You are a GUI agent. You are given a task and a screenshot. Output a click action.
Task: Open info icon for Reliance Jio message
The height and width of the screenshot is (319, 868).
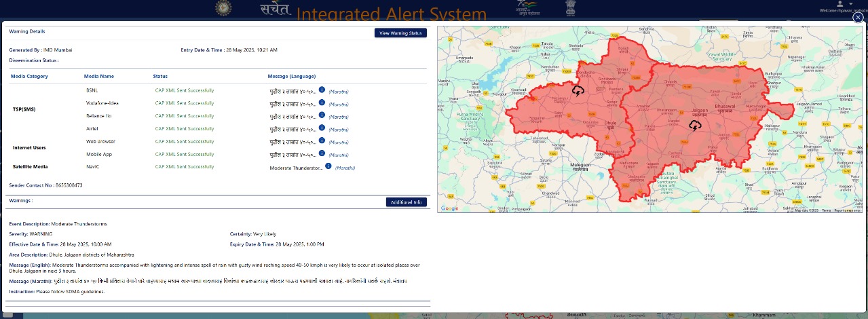322,115
